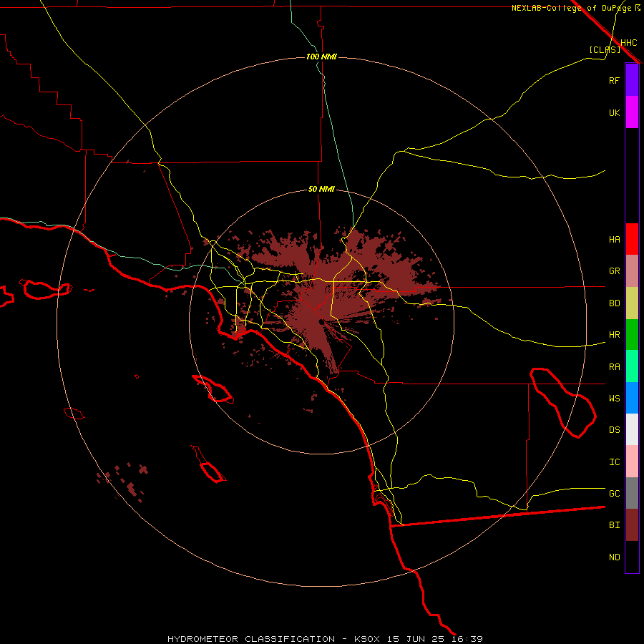Click the "NEXLAB-College of DuPage" header text

pyautogui.click(x=571, y=8)
